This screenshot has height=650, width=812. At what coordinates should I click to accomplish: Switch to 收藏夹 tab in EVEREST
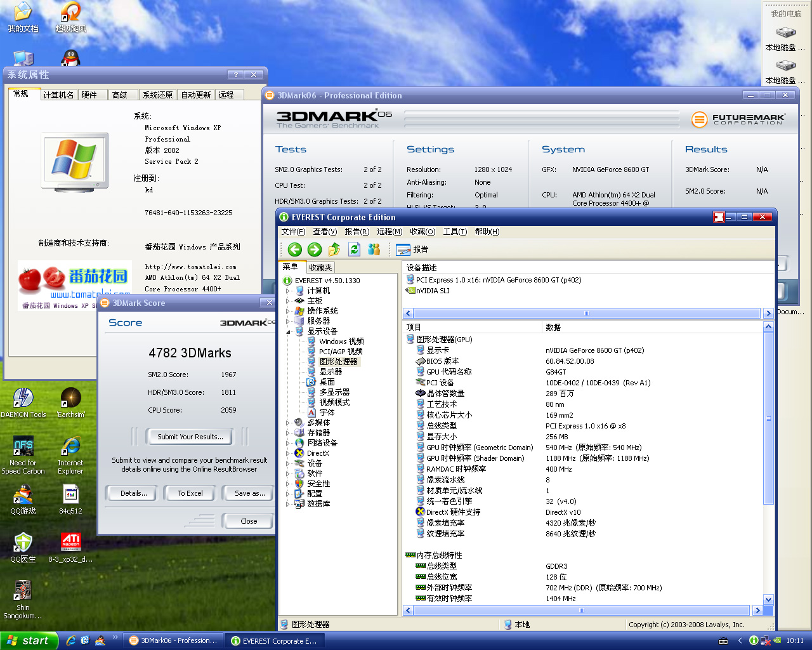pyautogui.click(x=320, y=267)
